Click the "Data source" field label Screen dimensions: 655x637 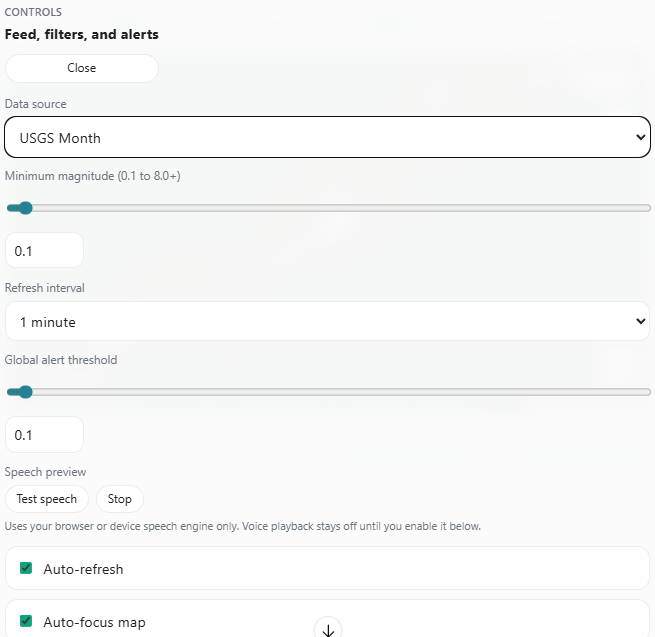tap(36, 104)
